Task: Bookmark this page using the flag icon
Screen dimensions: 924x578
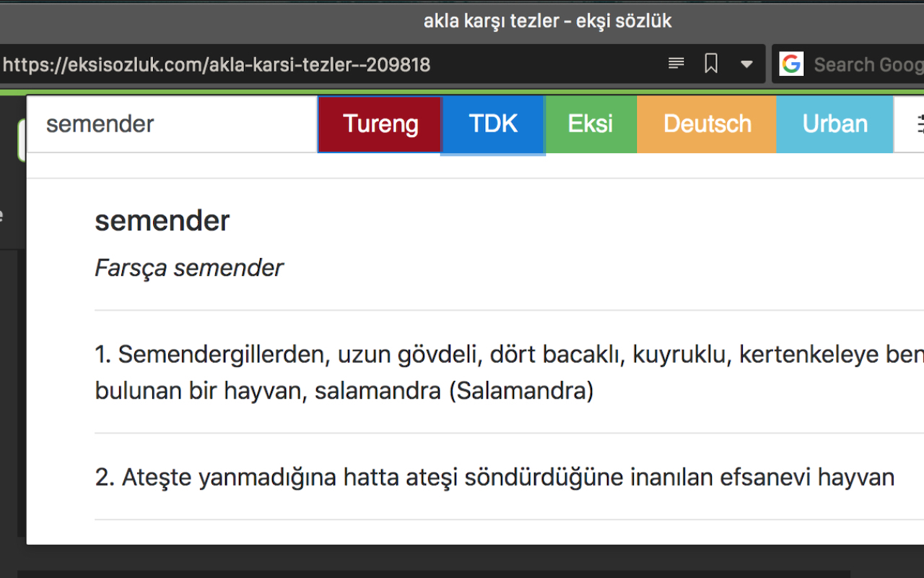Action: [x=711, y=64]
